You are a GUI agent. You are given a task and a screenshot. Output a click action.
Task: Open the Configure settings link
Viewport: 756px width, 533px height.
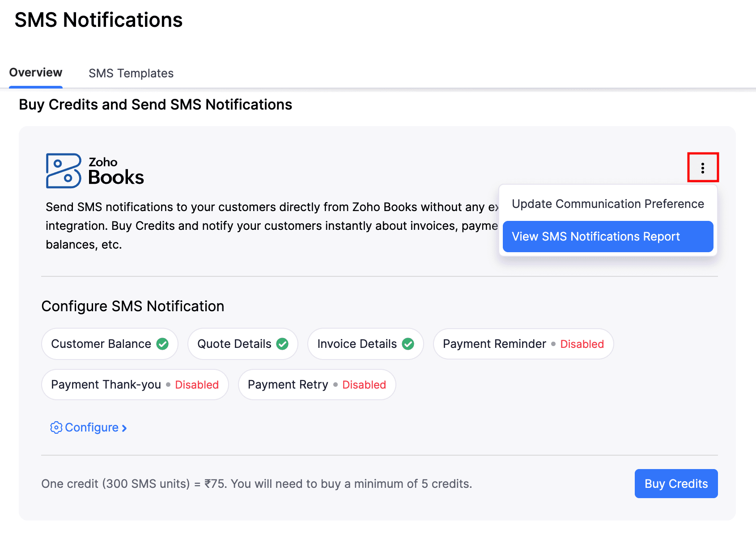[x=91, y=427]
